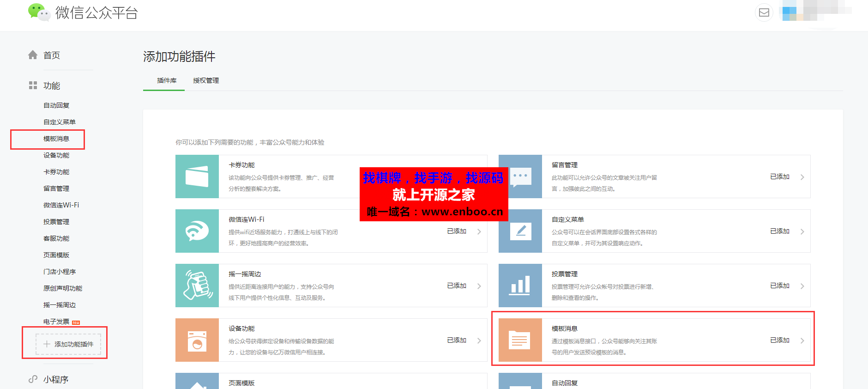Select 自定义菜单 in the sidebar

[x=60, y=122]
